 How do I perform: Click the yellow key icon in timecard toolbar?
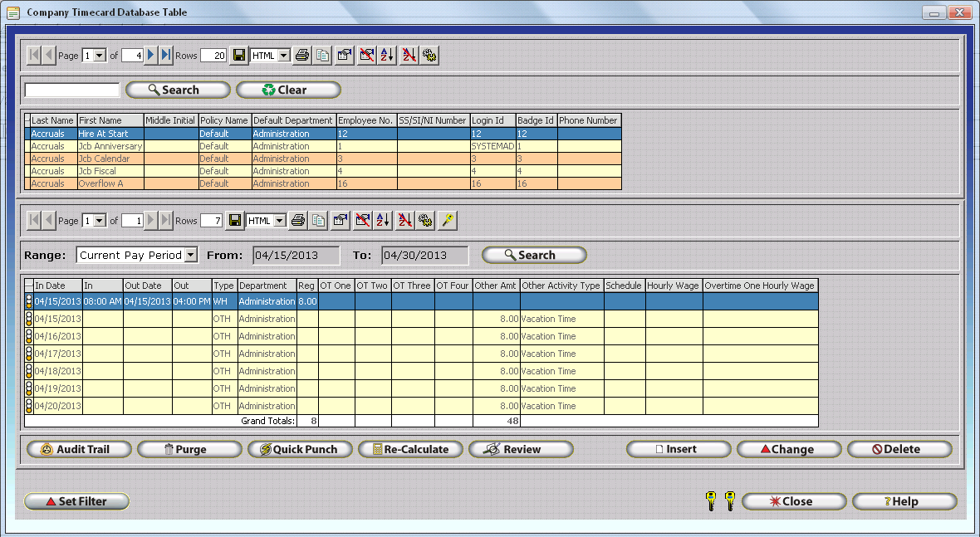448,221
